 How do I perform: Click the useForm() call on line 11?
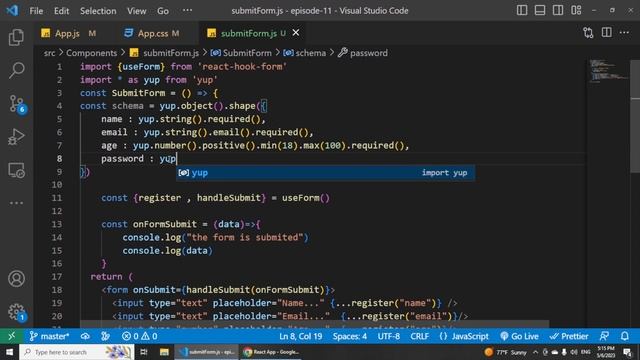coord(306,198)
